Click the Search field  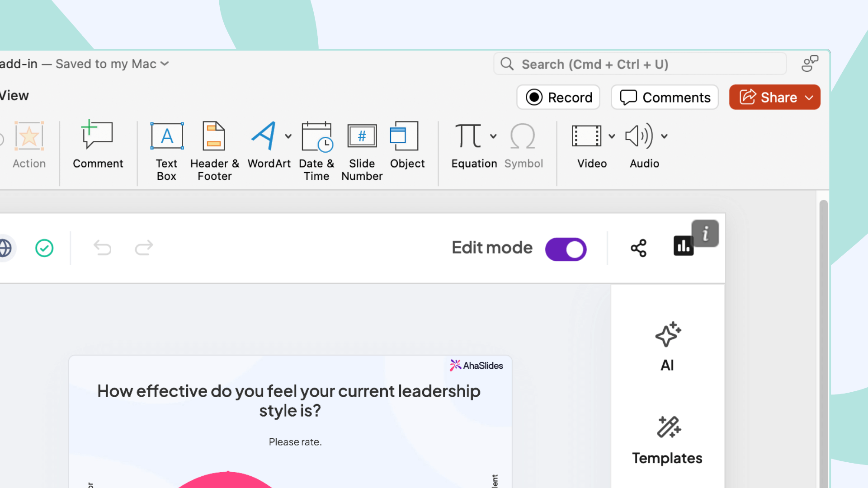640,64
